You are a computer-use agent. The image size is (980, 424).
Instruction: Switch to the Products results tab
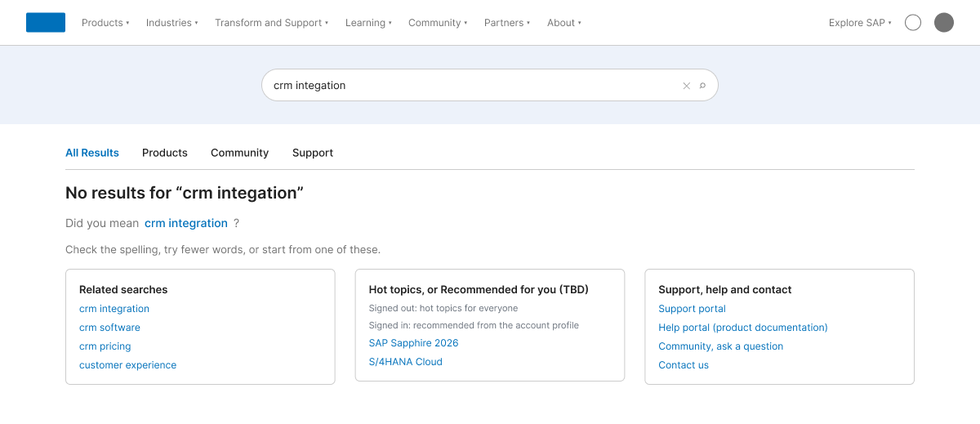coord(165,153)
